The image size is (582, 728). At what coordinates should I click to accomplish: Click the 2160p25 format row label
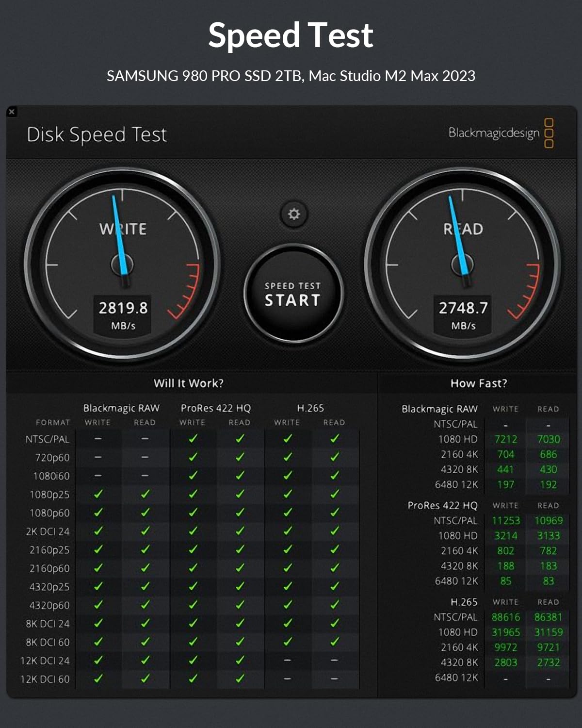(x=49, y=550)
